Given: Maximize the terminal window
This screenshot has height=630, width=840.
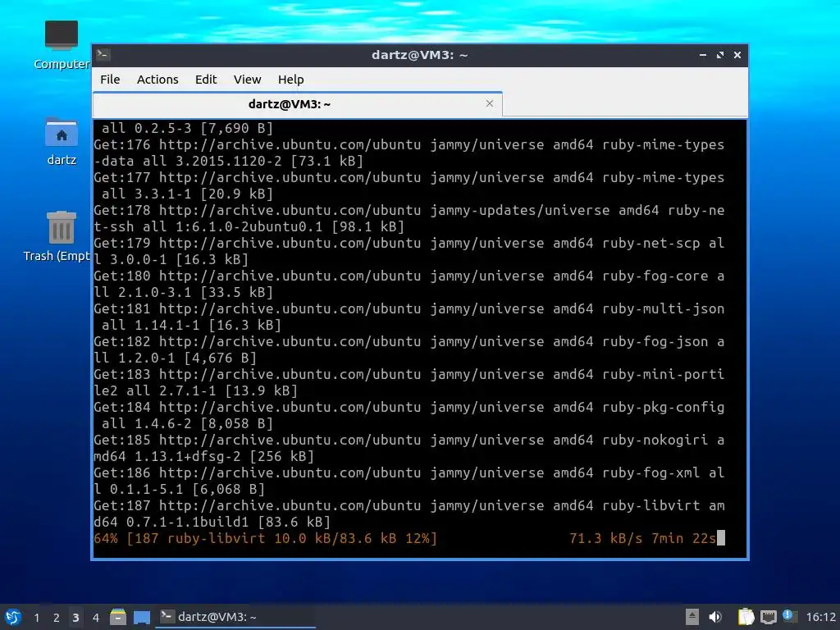Looking at the screenshot, I should 720,55.
